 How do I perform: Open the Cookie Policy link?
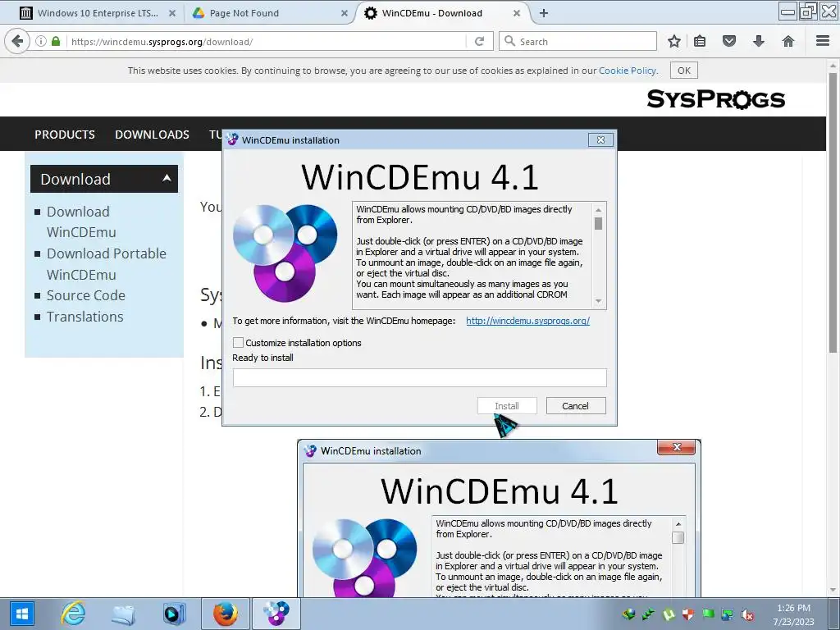click(x=628, y=71)
